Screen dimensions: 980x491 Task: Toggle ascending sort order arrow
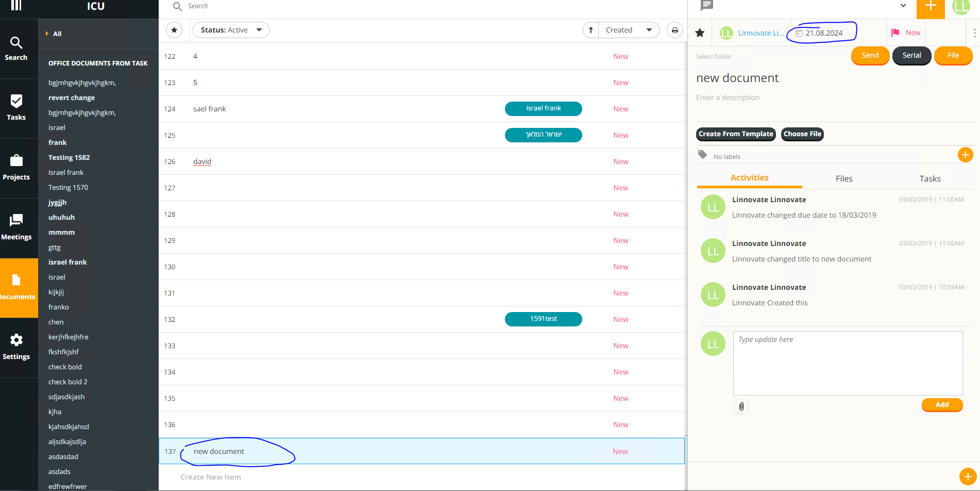pyautogui.click(x=590, y=30)
